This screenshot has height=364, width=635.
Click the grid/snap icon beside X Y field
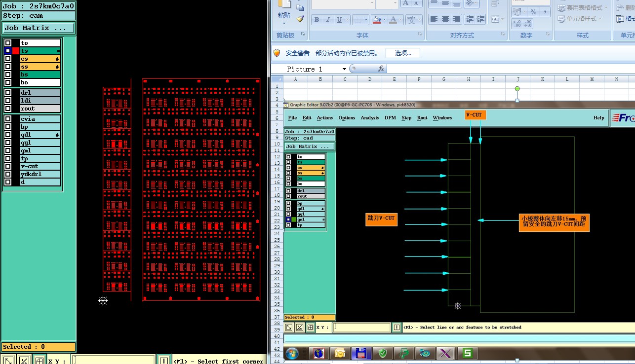40,360
